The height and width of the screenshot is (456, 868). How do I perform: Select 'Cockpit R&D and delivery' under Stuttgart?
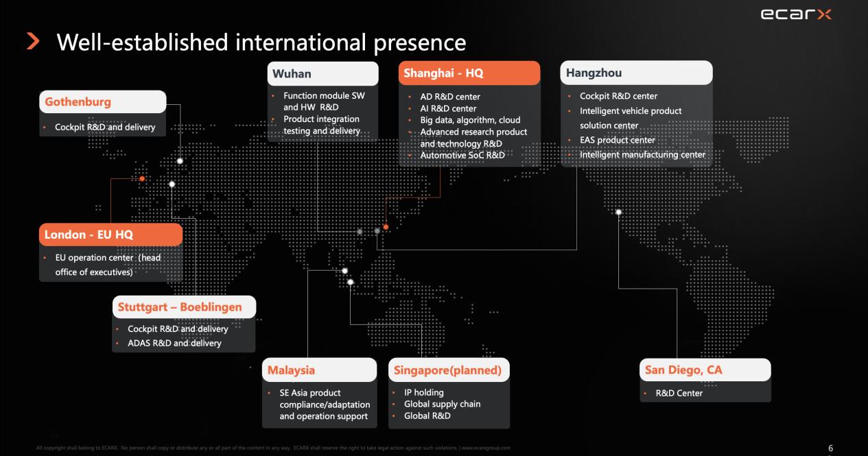178,329
